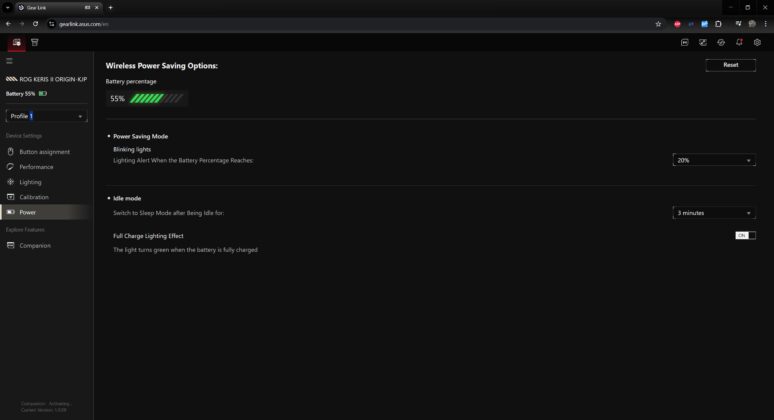Collapse the sidebar with hamburger icon

[9, 61]
